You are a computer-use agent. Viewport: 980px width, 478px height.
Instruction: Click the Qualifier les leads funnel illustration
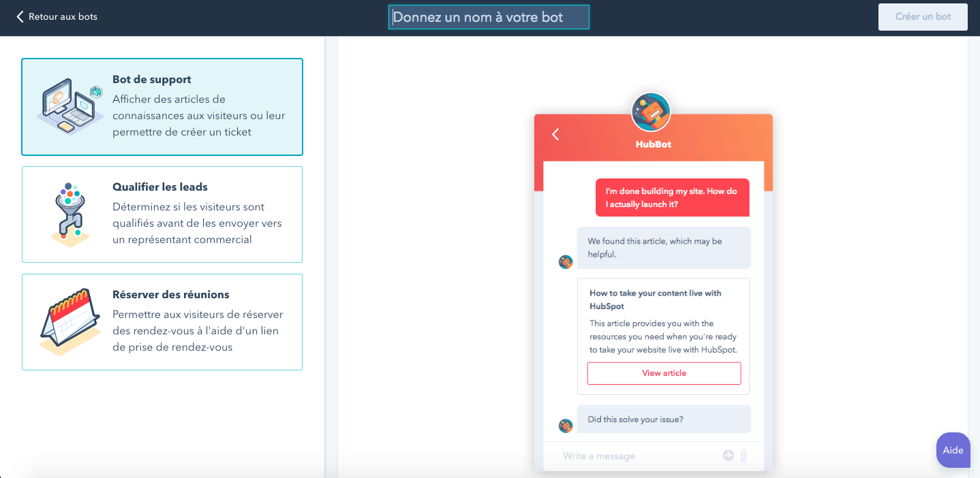coord(70,214)
